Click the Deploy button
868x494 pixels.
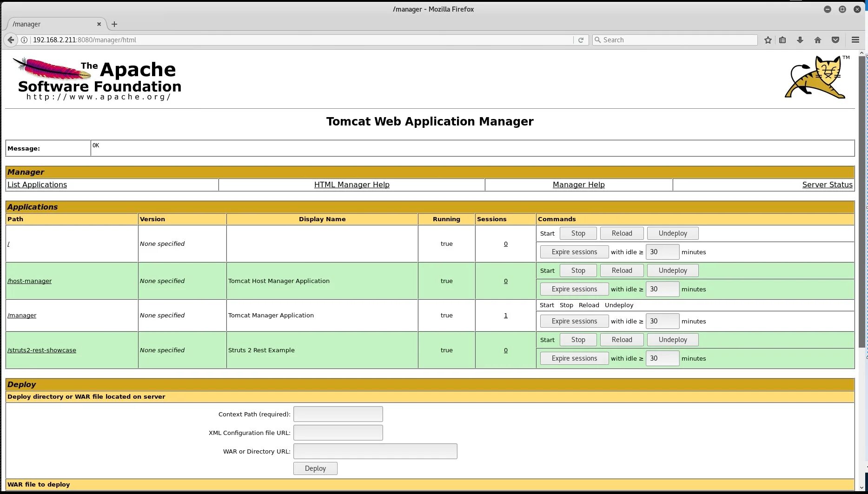tap(315, 468)
